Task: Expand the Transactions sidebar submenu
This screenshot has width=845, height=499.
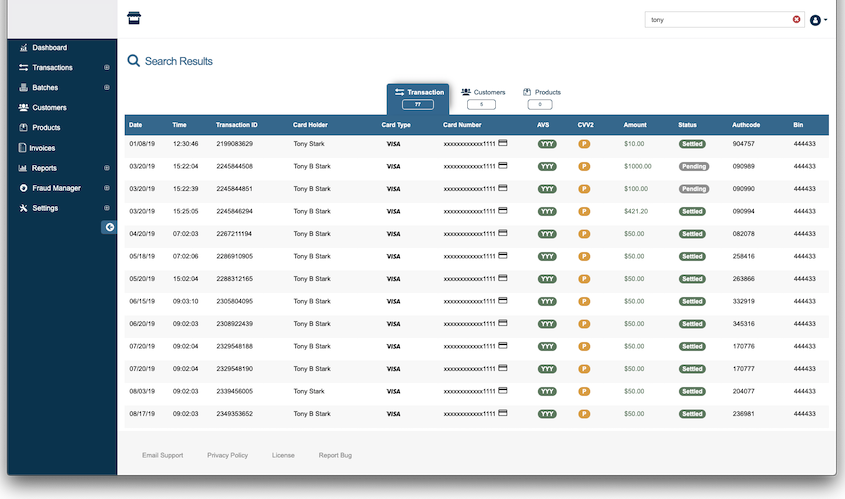Action: pos(107,68)
